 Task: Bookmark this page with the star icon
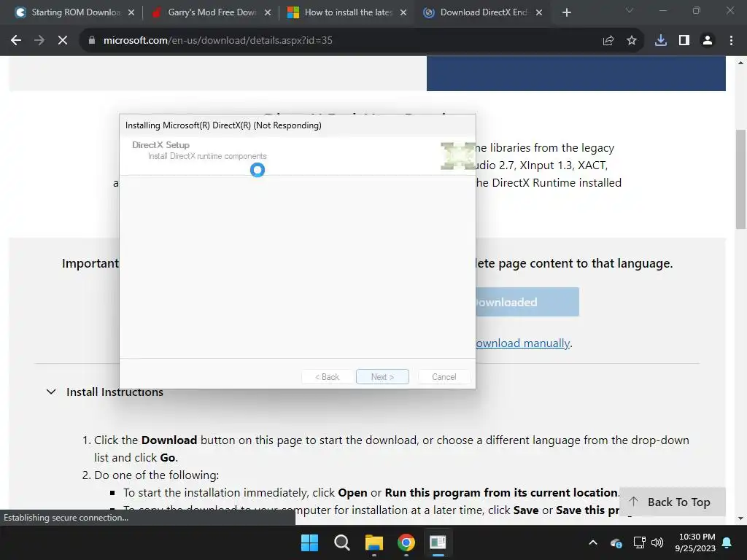click(x=632, y=41)
